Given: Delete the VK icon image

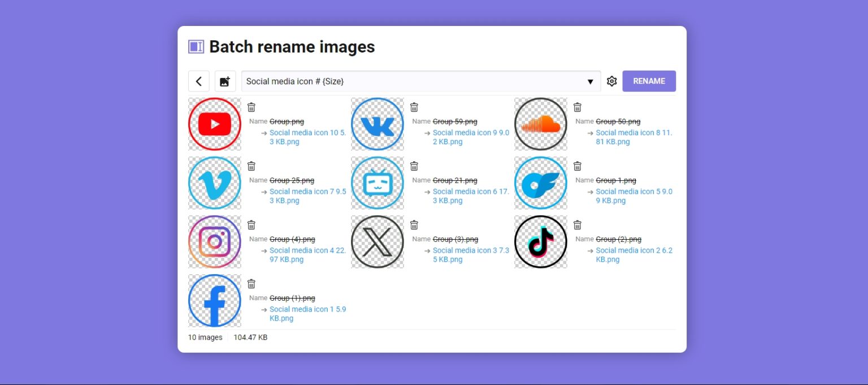Looking at the screenshot, I should click(x=414, y=107).
